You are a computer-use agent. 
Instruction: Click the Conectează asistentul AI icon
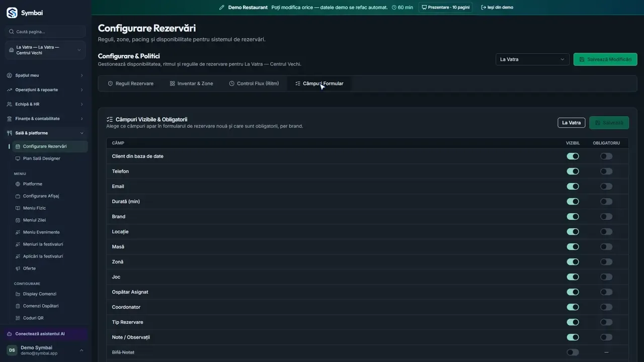tap(10, 334)
